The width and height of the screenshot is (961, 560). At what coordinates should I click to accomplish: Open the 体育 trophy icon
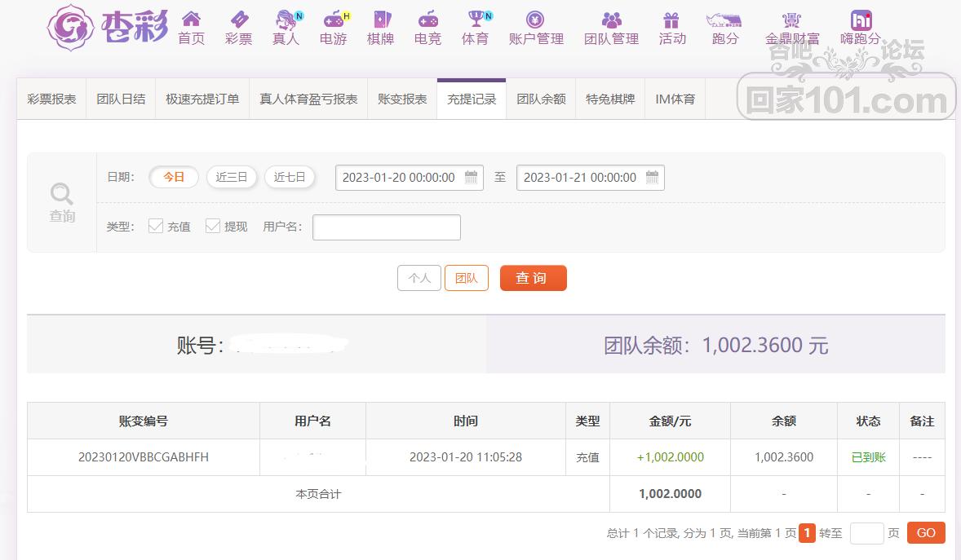point(475,20)
